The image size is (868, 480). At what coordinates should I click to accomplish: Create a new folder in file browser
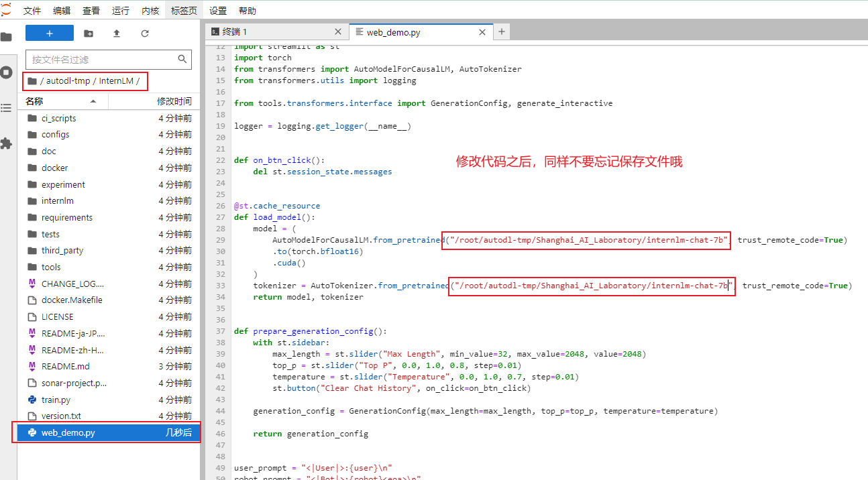88,33
